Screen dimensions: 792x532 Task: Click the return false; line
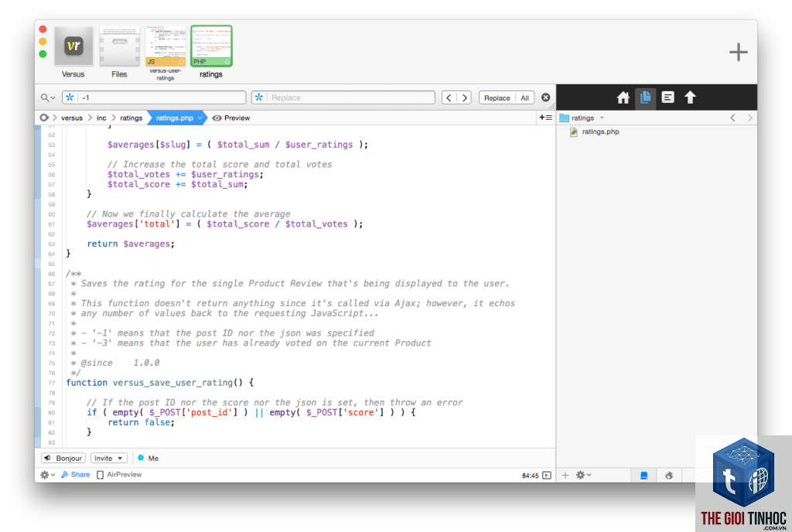click(x=141, y=422)
